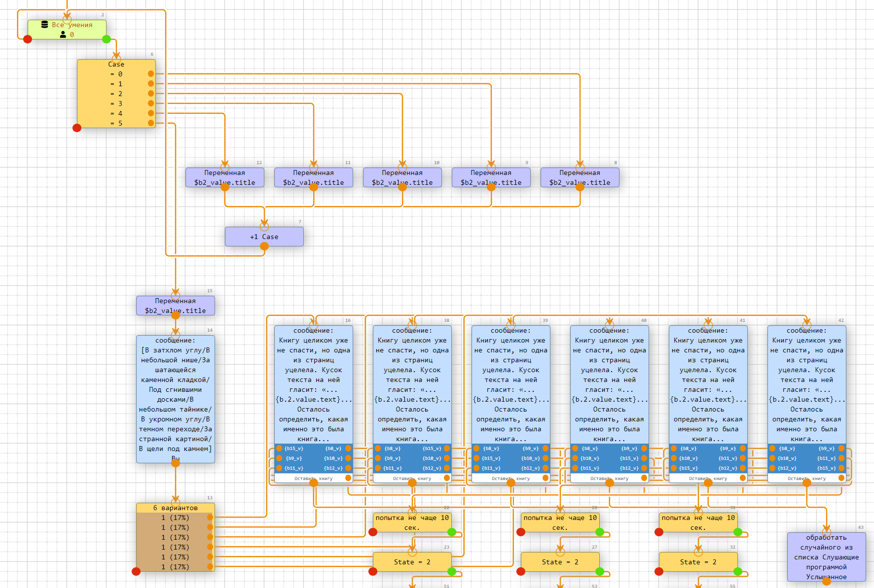Click the database icon in 'Все умения' node
874x588 pixels.
(44, 24)
